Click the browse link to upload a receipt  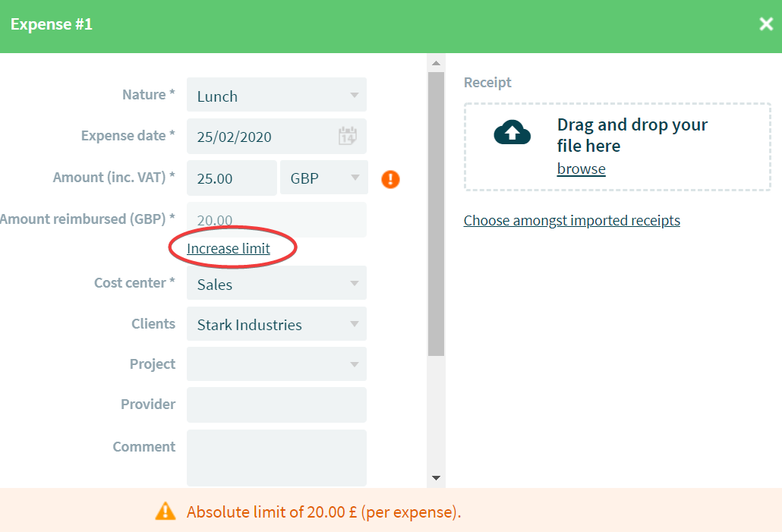pos(581,169)
